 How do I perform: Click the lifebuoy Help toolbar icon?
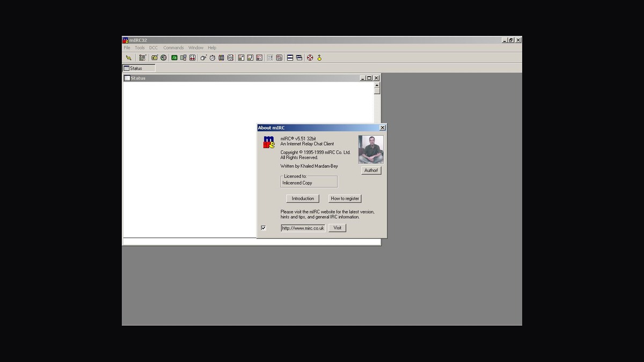click(310, 58)
